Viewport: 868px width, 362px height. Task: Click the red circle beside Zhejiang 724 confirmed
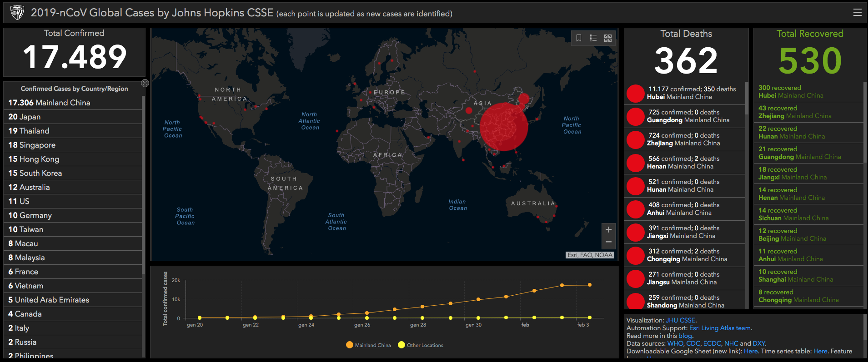click(636, 140)
